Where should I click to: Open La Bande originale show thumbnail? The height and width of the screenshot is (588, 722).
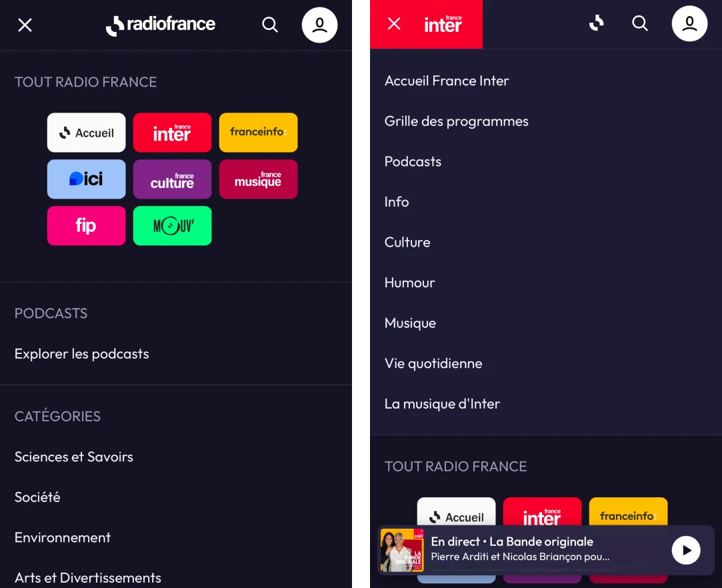402,550
